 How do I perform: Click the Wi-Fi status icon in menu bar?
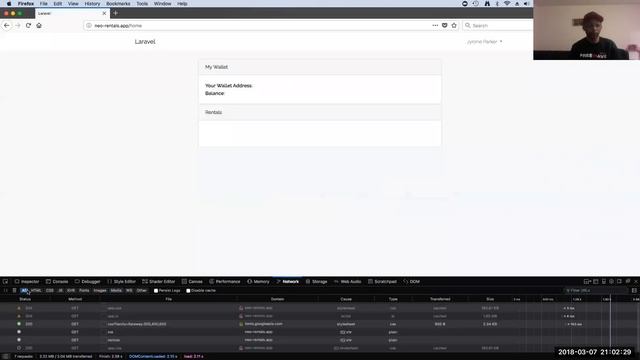coord(507,4)
